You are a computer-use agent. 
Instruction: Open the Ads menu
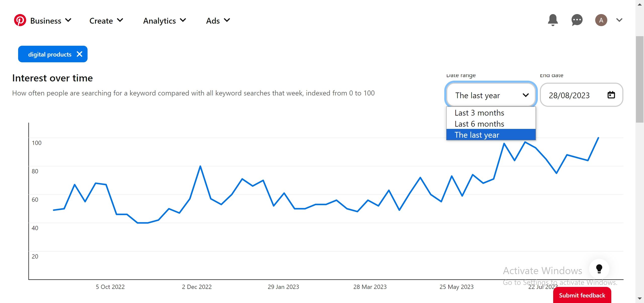[218, 21]
